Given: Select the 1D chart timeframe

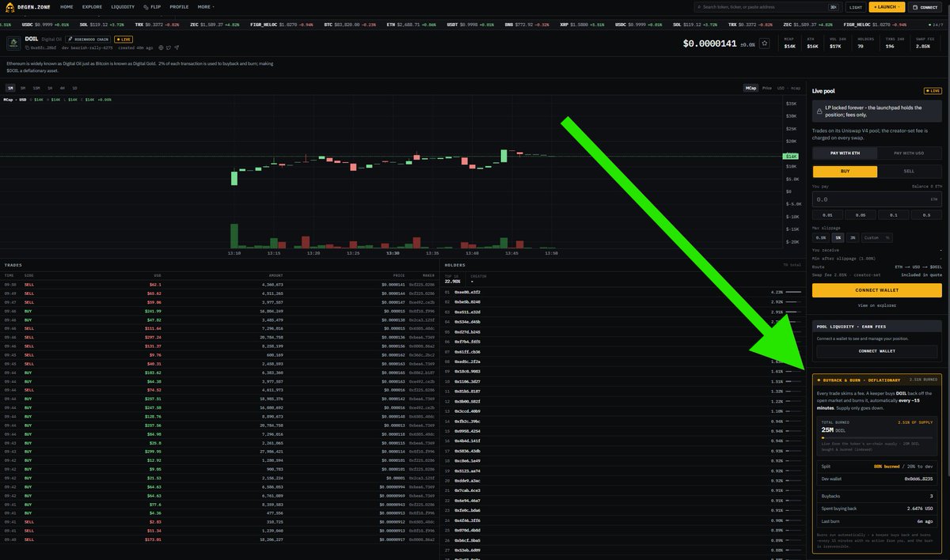Looking at the screenshot, I should (74, 88).
